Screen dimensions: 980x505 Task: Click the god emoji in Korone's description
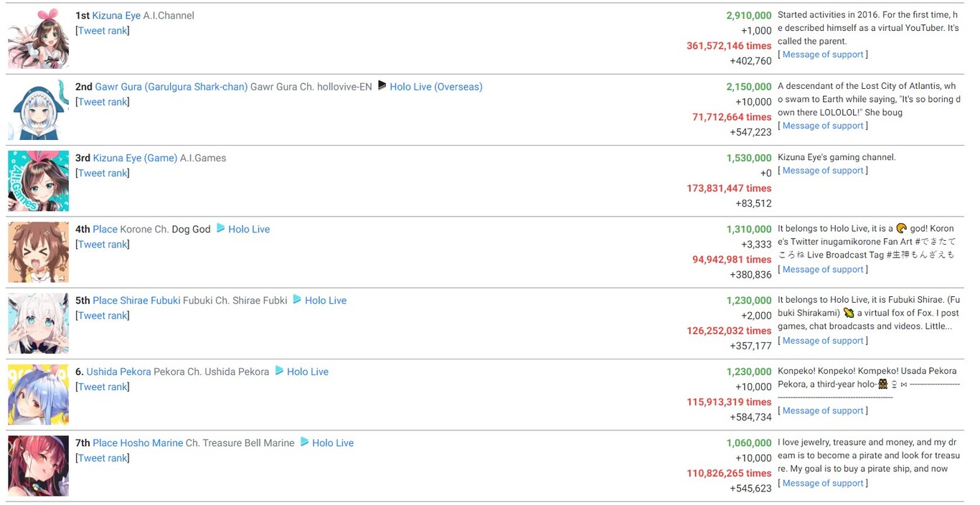pos(902,228)
